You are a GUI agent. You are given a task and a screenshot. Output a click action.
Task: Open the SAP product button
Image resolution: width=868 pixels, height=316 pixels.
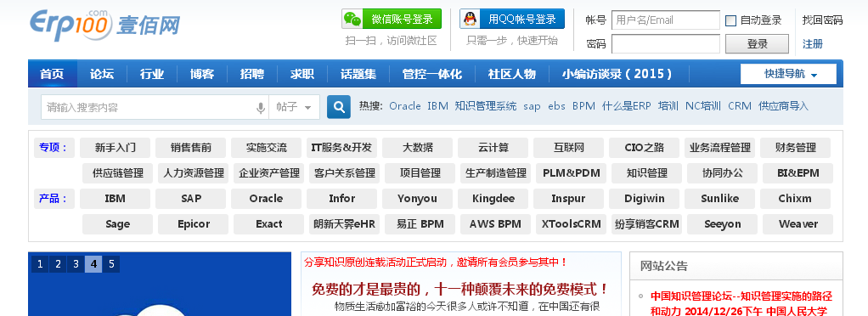tap(190, 199)
